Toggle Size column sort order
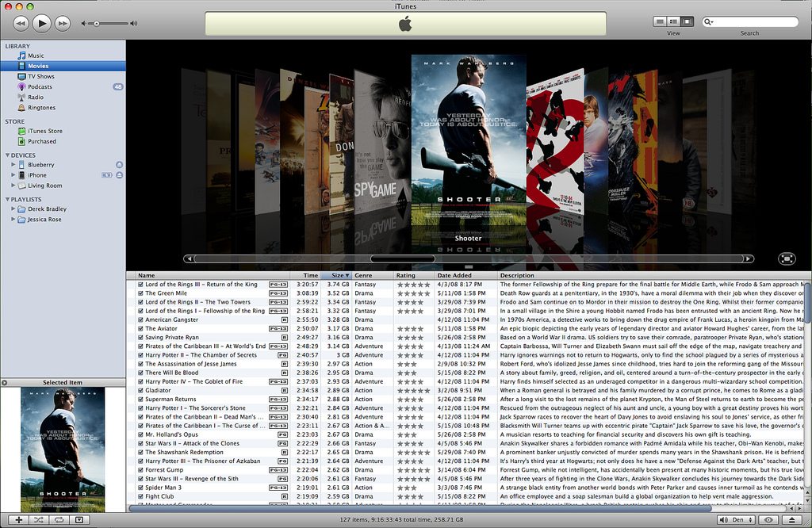 tap(336, 275)
